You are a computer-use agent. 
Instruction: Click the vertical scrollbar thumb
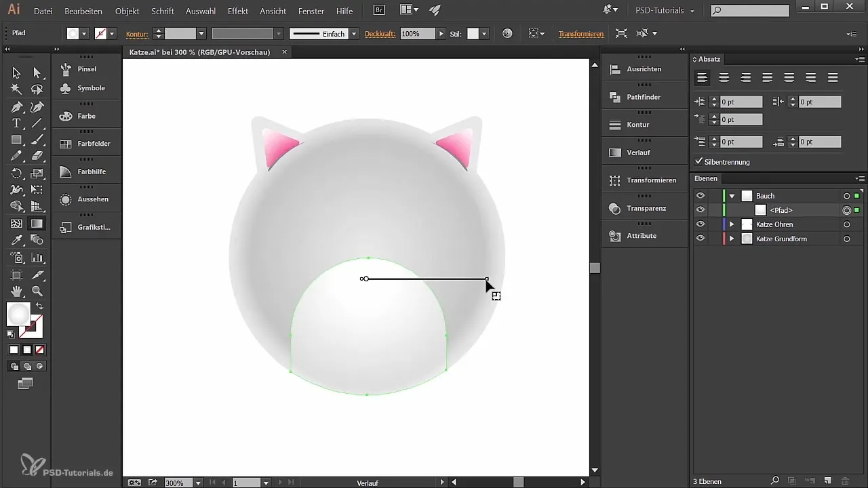[x=595, y=268]
